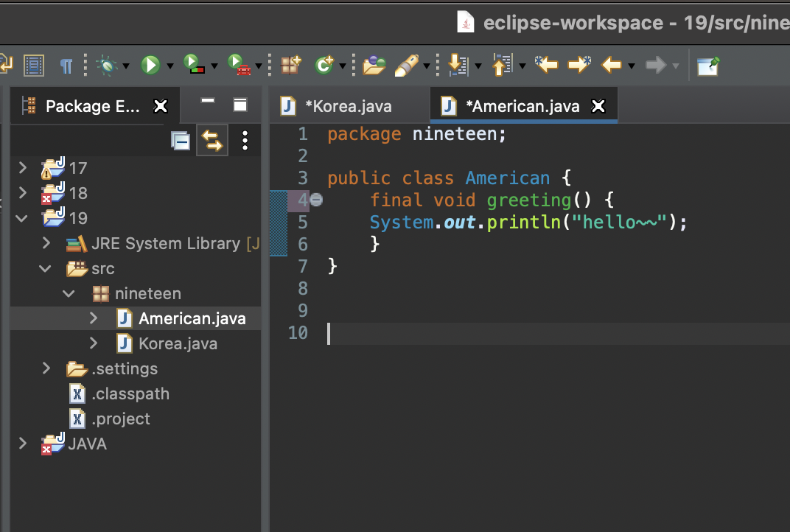The image size is (790, 532).
Task: Expand American.java tree node
Action: point(94,318)
